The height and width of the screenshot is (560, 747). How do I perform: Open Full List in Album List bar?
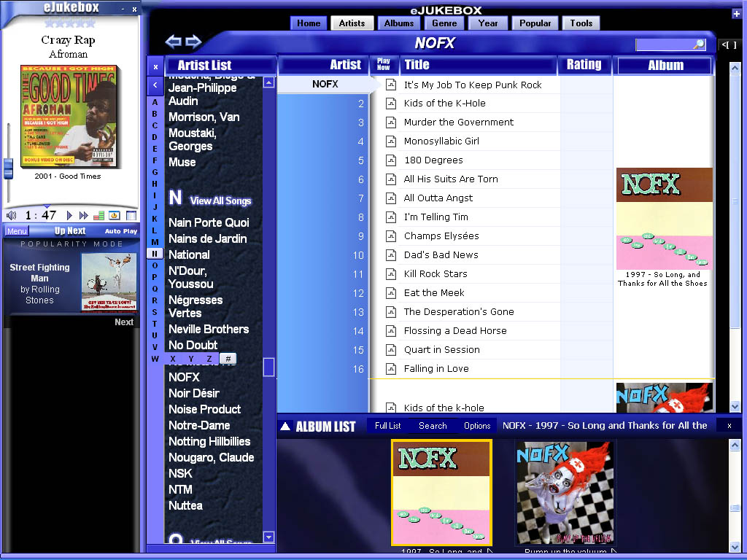click(388, 426)
